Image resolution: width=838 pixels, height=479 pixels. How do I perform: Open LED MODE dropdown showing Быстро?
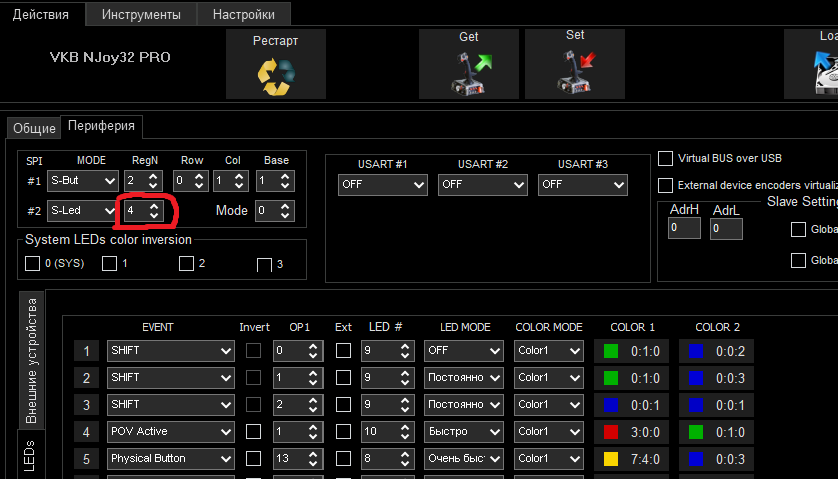463,431
